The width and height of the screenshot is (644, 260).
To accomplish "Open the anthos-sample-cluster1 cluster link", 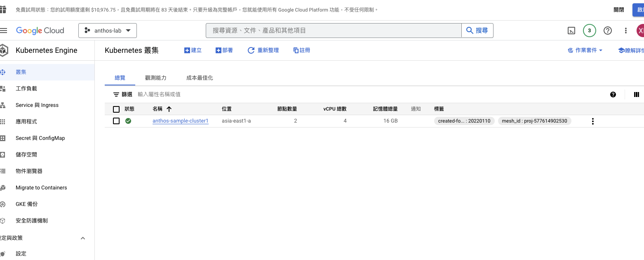I will pos(181,121).
